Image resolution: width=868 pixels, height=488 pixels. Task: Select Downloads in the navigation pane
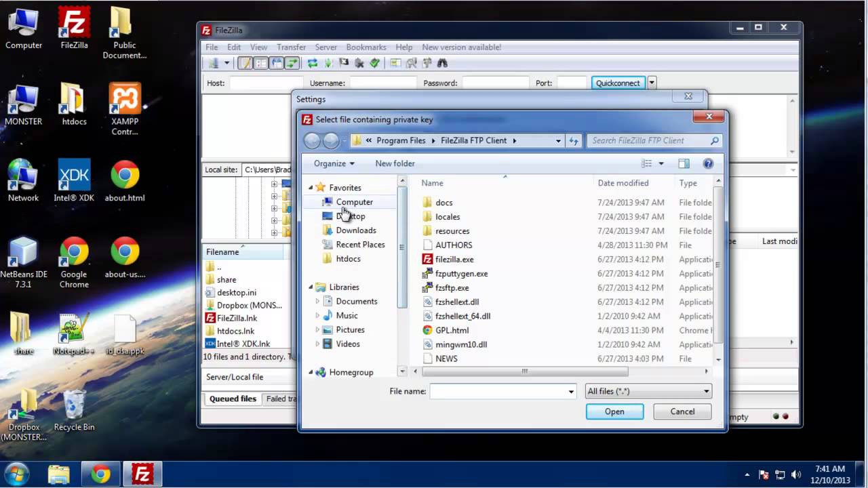(x=349, y=230)
